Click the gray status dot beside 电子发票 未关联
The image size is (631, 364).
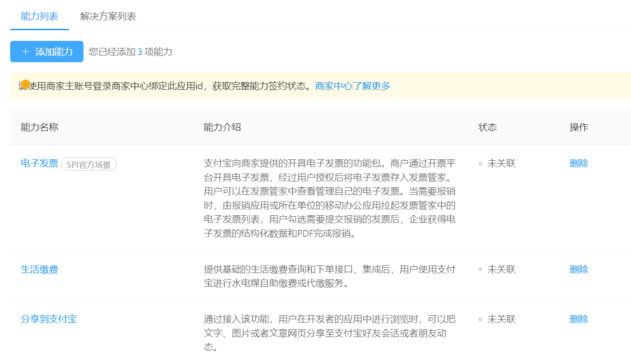(x=480, y=163)
